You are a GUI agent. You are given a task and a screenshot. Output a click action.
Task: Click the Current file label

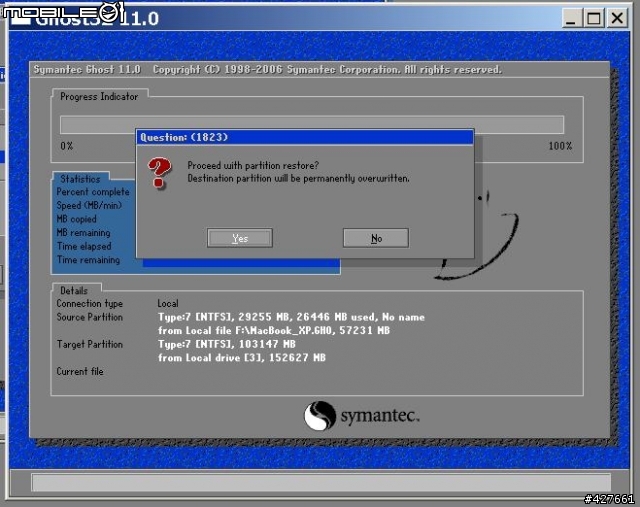(80, 371)
